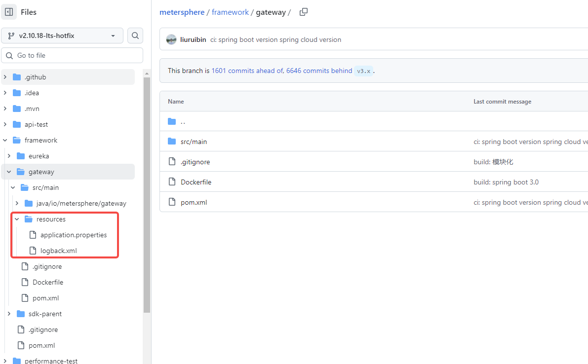Open framework-level .gitignore in tree

tap(43, 329)
